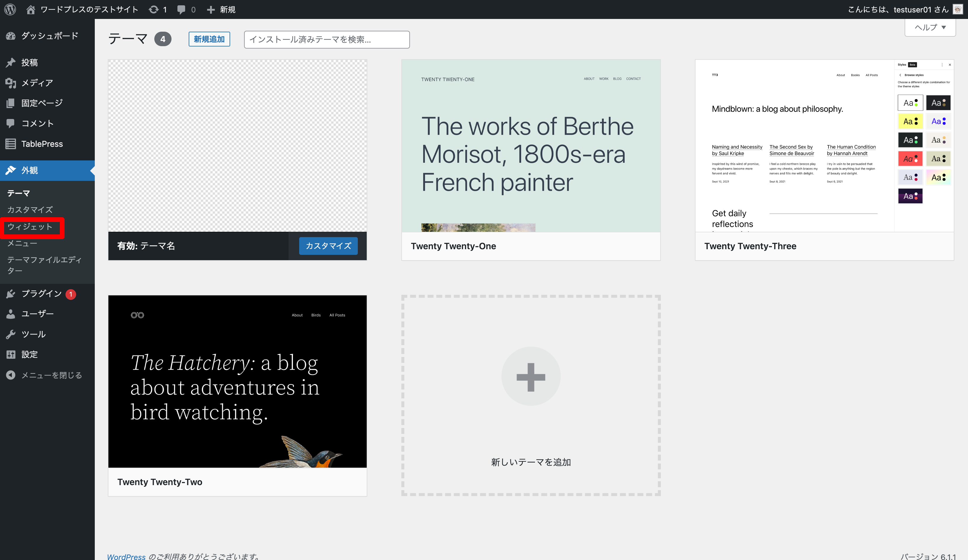Click the 有効: テーマ名 label
Viewport: 968px width, 560px height.
pos(146,246)
